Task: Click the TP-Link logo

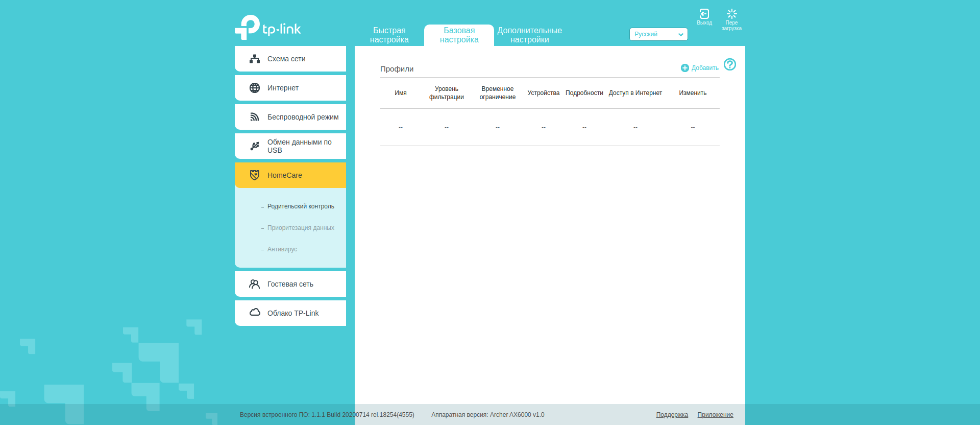Action: coord(268,28)
